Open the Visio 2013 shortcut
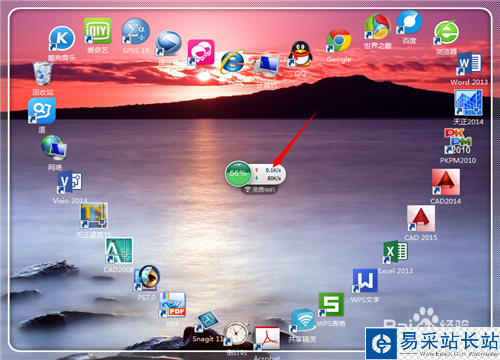 click(70, 182)
